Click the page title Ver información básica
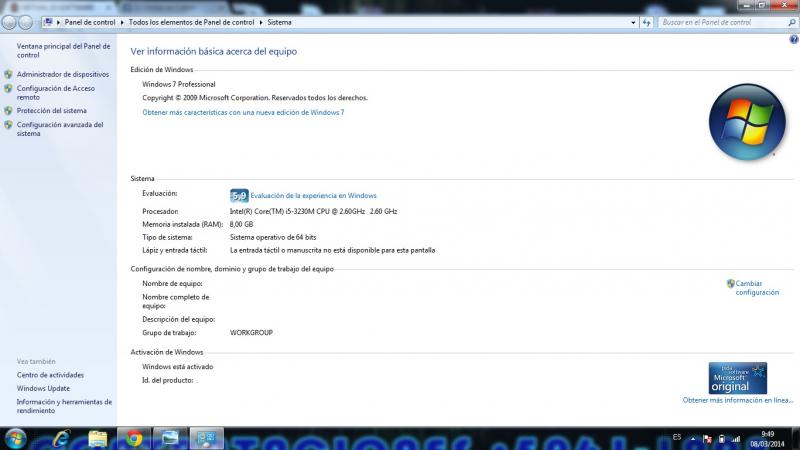This screenshot has height=450, width=800. [x=213, y=52]
